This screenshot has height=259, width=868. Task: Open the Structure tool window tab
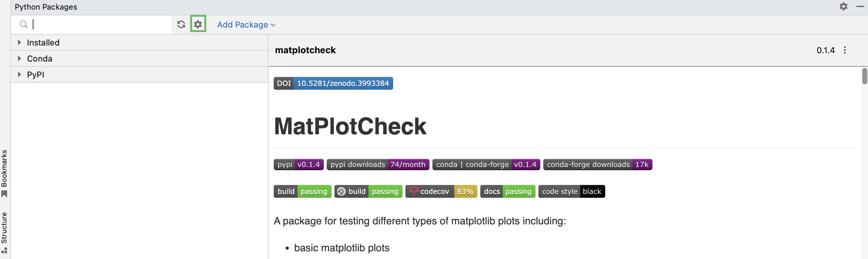pyautogui.click(x=4, y=228)
